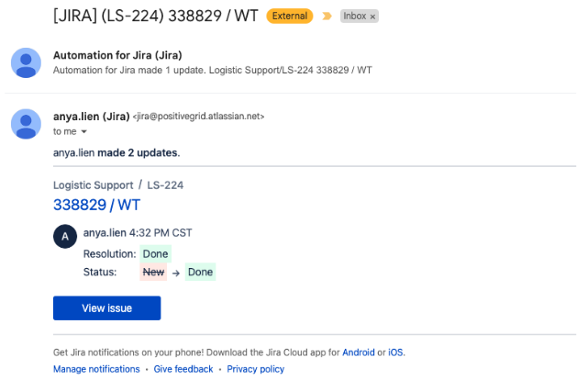
Task: Open the 338829 / WT issue link
Action: coord(96,205)
